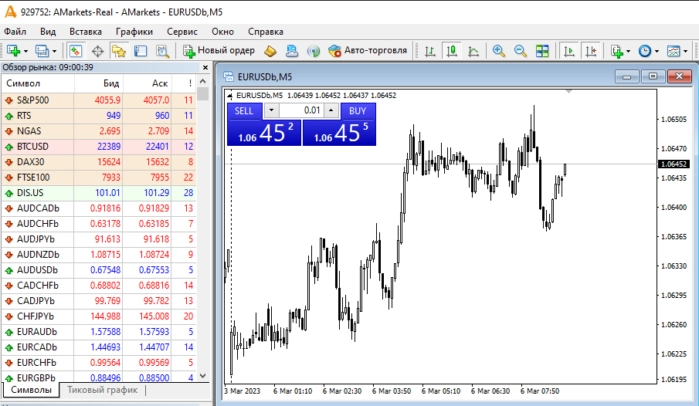
Task: Zoom in the chart
Action: [x=498, y=51]
